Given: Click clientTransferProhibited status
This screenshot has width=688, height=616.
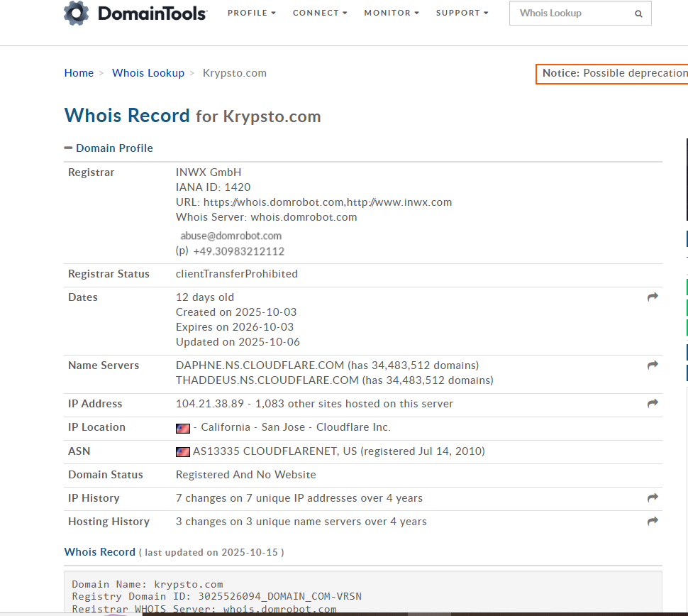Looking at the screenshot, I should coord(237,273).
